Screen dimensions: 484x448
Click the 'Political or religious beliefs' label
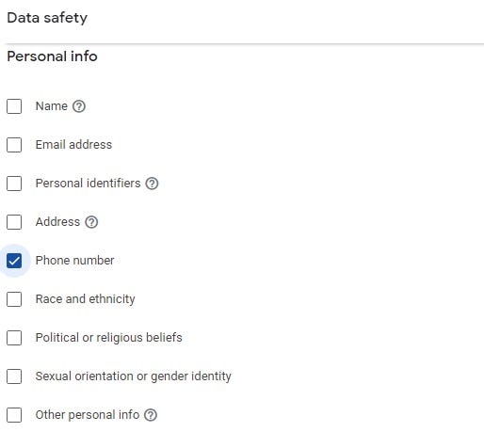point(109,338)
